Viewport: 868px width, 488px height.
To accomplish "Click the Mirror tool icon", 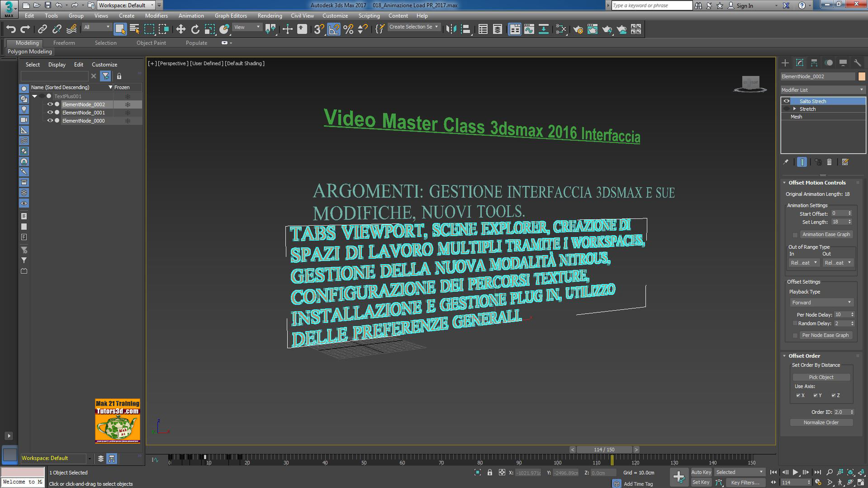I will (451, 29).
